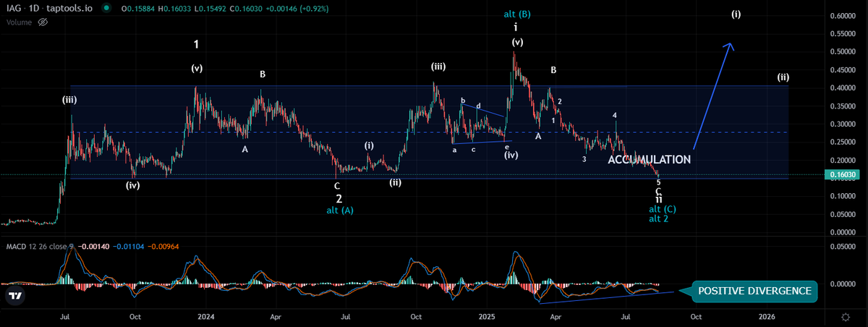This screenshot has height=327, width=868.
Task: Select the ACCUMULATION text annotation
Action: (x=649, y=159)
